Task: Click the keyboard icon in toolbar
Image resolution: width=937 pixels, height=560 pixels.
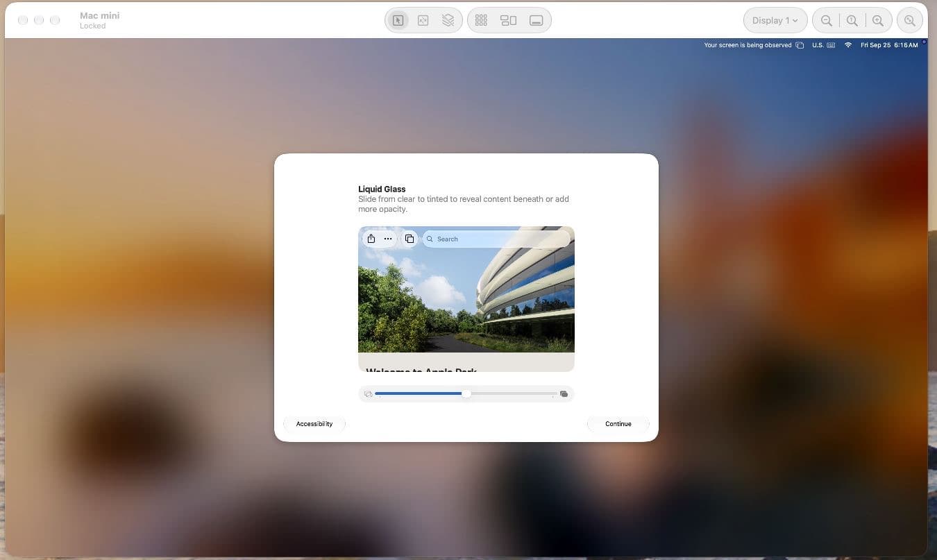Action: [x=536, y=21]
